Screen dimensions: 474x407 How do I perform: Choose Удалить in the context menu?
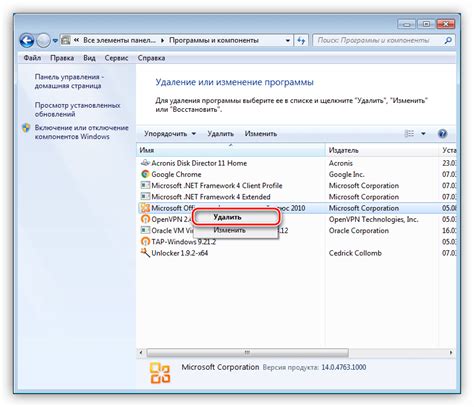[x=236, y=217]
